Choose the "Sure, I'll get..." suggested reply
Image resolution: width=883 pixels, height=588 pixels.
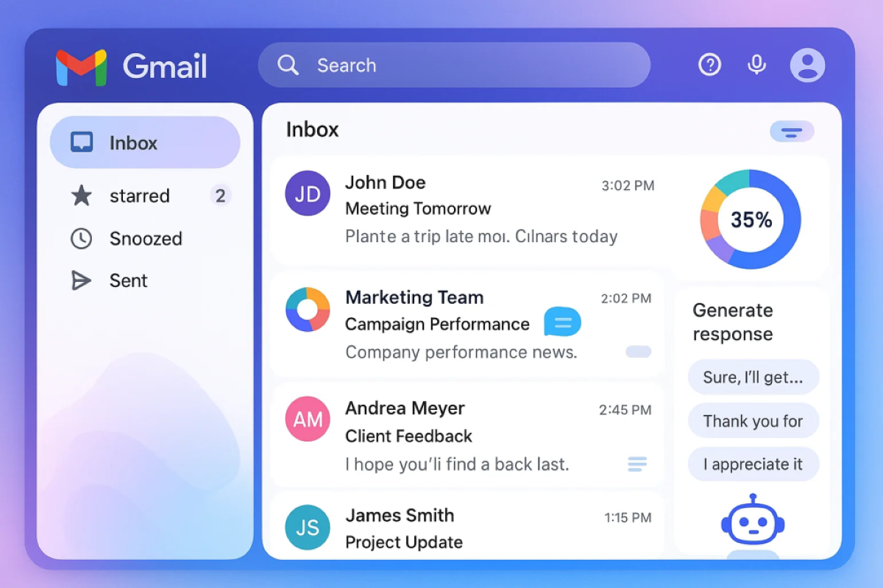point(753,378)
